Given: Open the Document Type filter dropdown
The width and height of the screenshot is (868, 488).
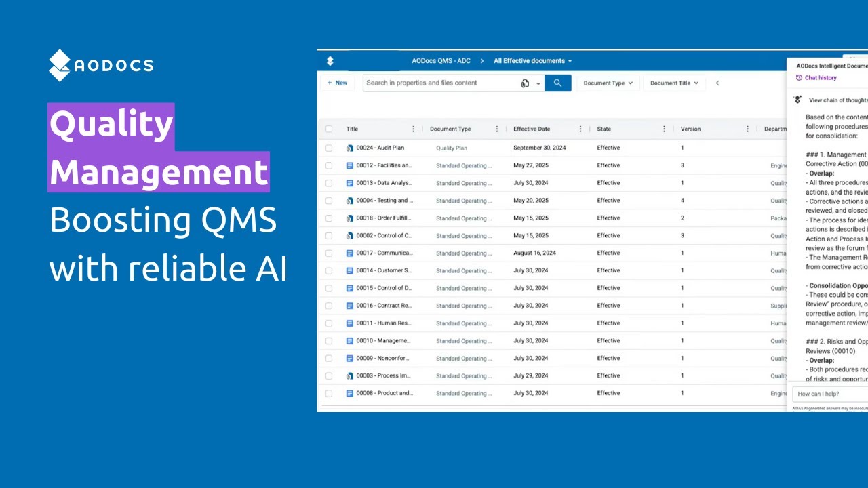Looking at the screenshot, I should click(x=608, y=83).
